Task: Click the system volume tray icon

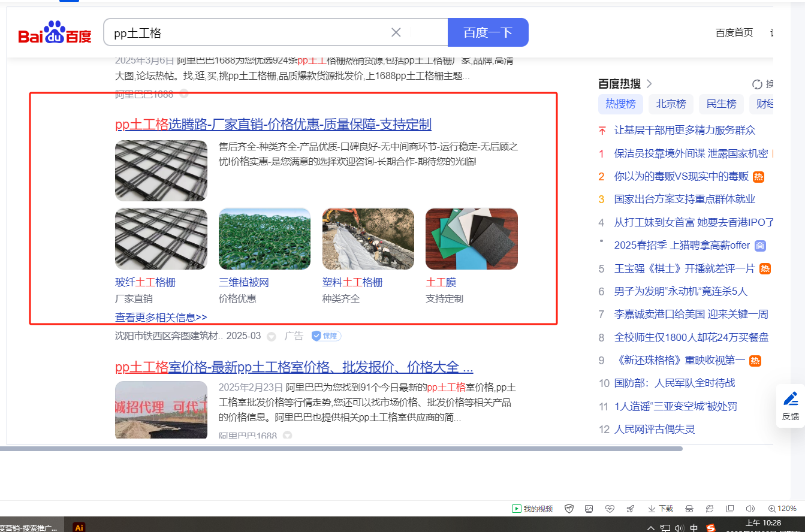Action: 679,528
